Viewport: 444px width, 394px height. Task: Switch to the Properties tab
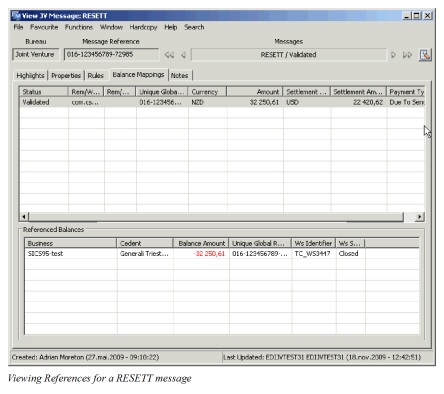click(x=66, y=76)
